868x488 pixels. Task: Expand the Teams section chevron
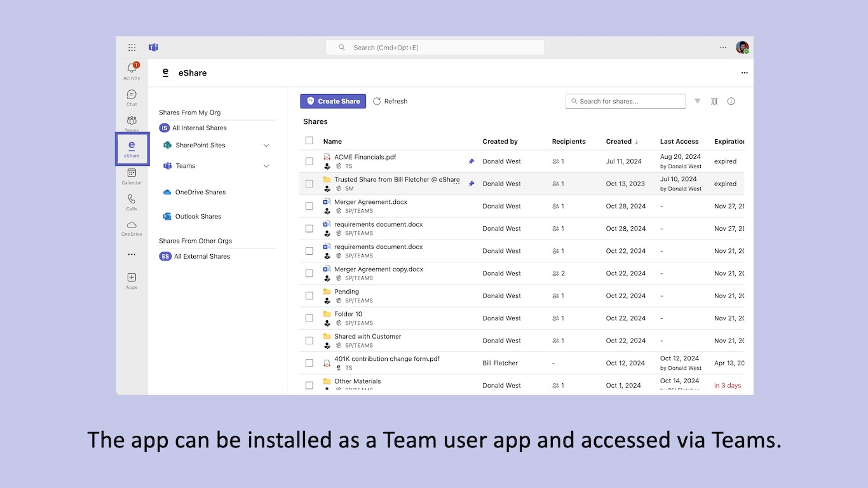tap(266, 166)
